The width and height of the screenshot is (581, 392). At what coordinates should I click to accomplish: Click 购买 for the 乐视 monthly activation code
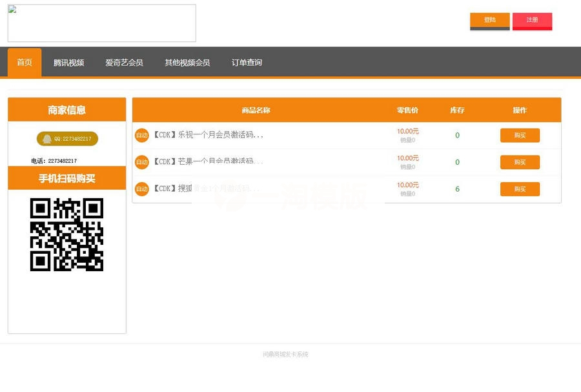[x=520, y=135]
